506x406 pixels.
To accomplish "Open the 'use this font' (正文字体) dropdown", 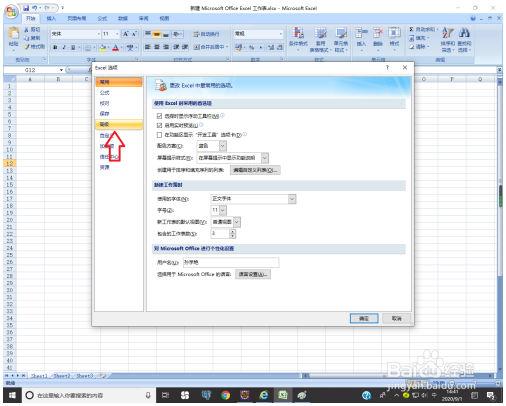I will 292,199.
